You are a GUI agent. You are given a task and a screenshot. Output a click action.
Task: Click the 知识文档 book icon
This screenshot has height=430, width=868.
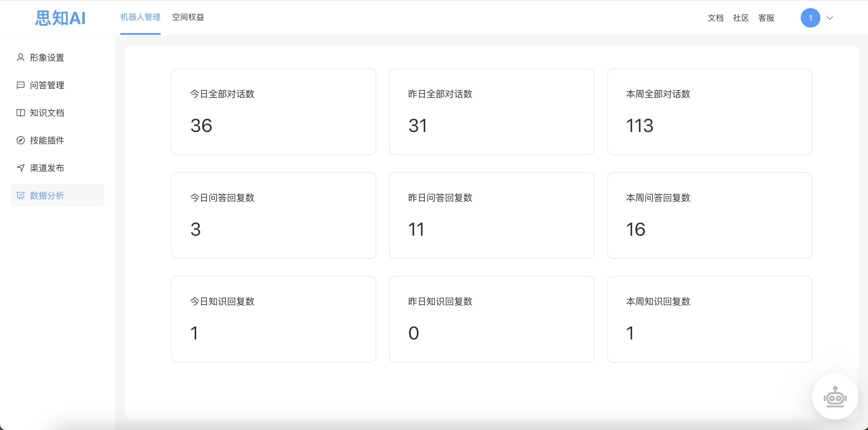click(x=21, y=113)
